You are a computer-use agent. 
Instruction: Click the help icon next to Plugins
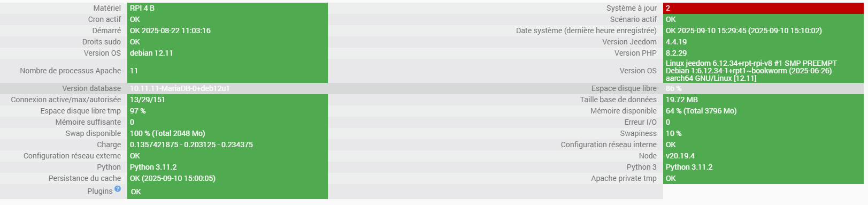118,189
